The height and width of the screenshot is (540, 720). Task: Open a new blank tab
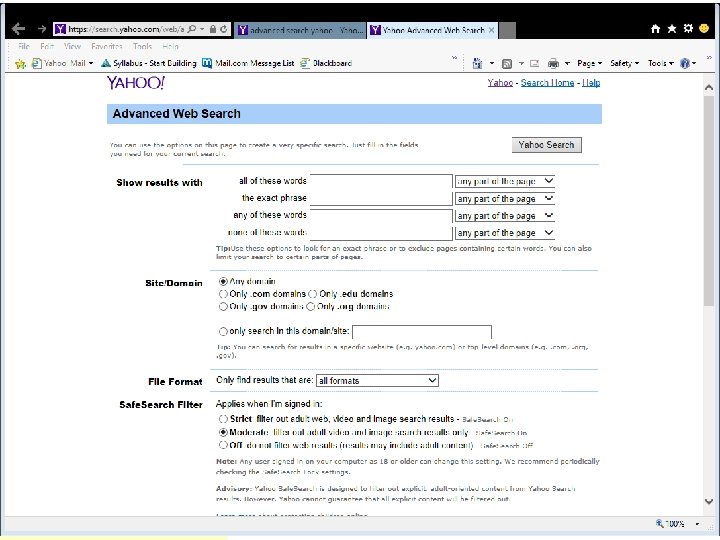[x=507, y=30]
